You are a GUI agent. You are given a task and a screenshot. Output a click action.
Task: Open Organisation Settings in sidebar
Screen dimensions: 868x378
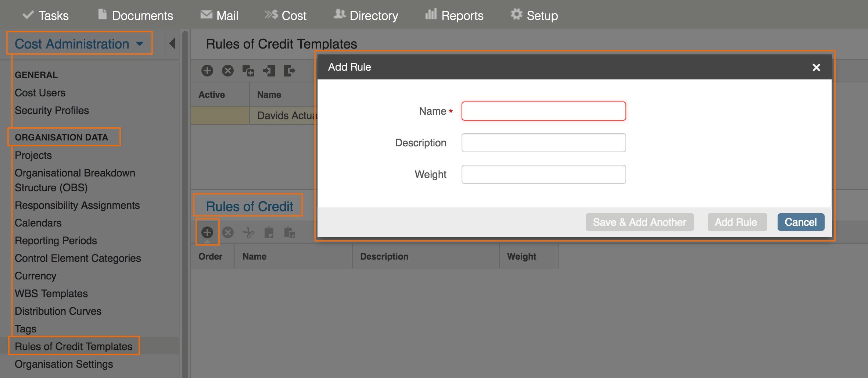[x=64, y=364]
